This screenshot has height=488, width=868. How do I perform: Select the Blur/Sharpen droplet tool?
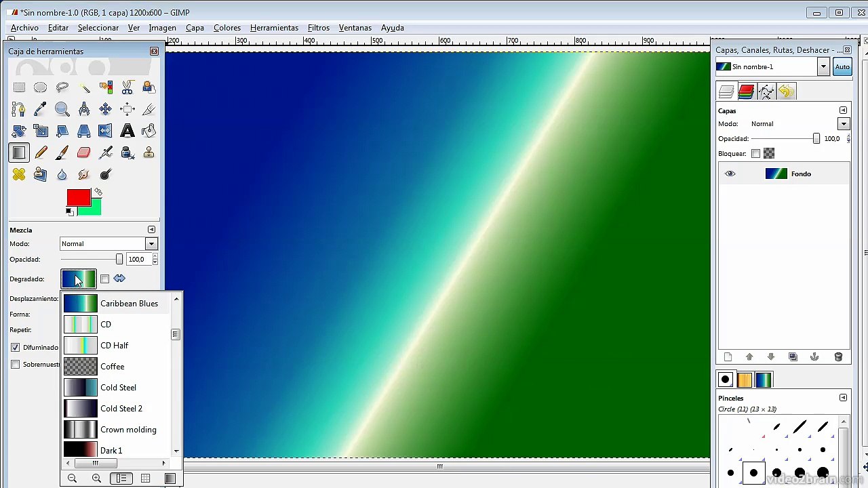pos(62,174)
